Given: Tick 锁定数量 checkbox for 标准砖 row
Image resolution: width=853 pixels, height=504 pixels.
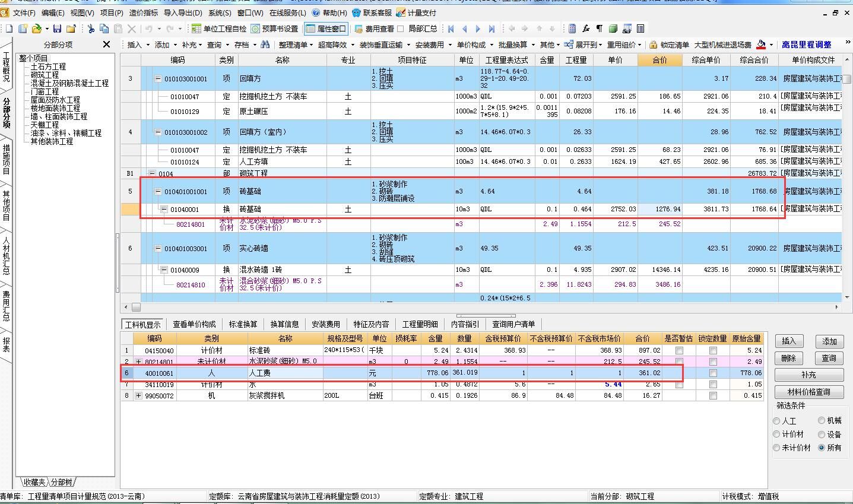Looking at the screenshot, I should point(713,351).
